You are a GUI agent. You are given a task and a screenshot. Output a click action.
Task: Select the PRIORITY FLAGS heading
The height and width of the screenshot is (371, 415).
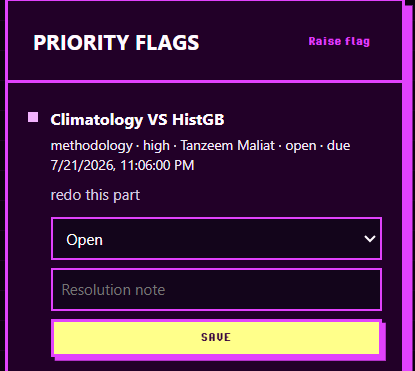click(116, 43)
